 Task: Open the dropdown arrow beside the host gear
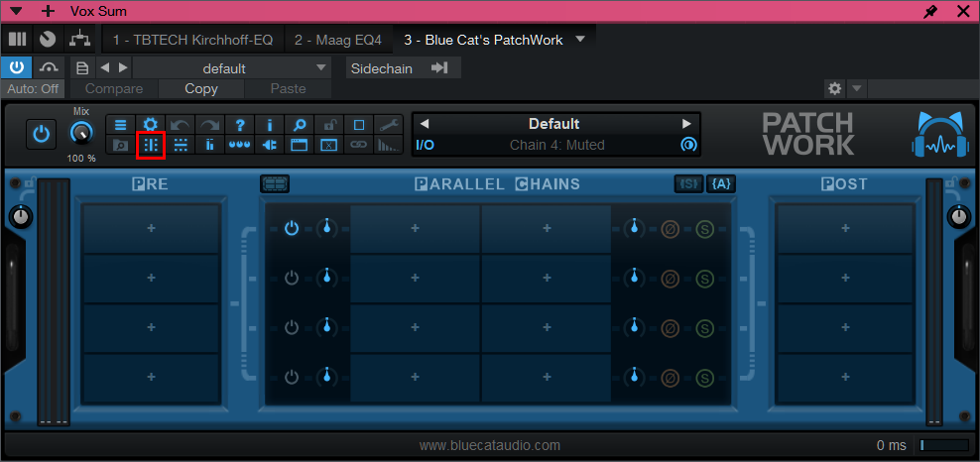tap(856, 88)
